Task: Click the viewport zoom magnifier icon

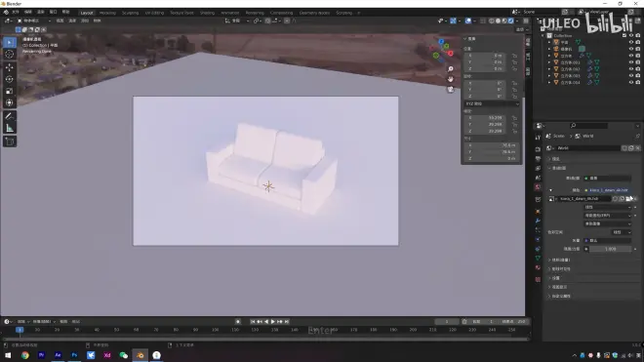Action: click(x=451, y=69)
